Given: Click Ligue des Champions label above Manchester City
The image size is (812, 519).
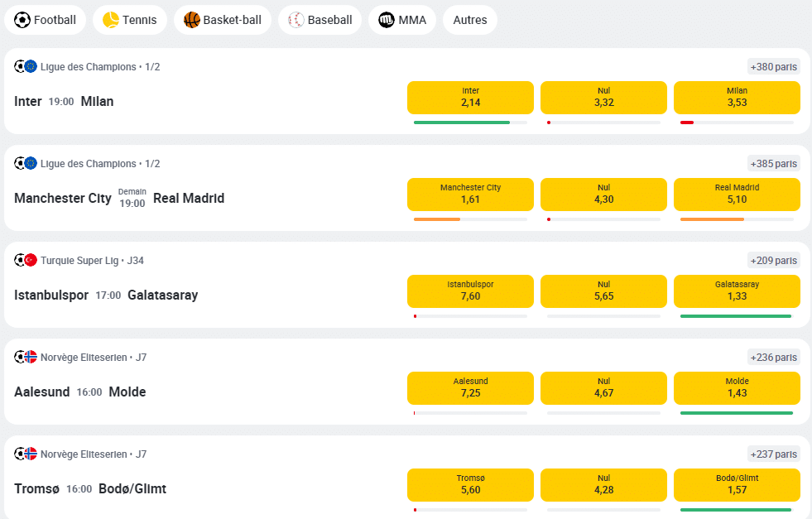Looking at the screenshot, I should pos(100,164).
